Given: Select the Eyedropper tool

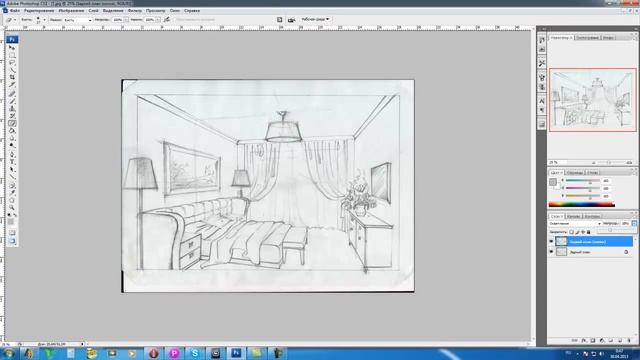Looking at the screenshot, I should [12, 194].
